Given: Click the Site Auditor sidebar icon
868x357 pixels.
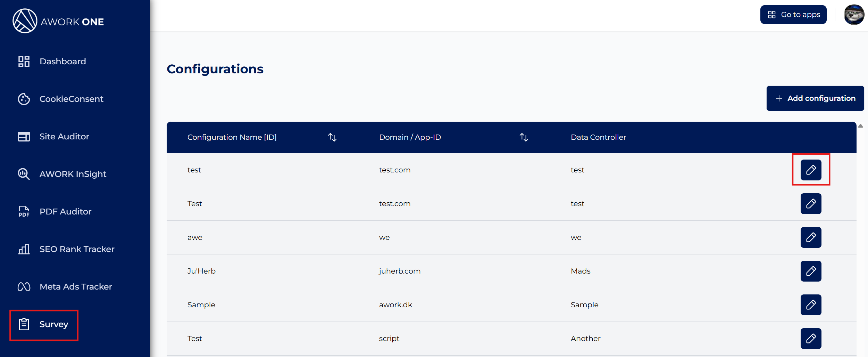Looking at the screenshot, I should coord(24,137).
